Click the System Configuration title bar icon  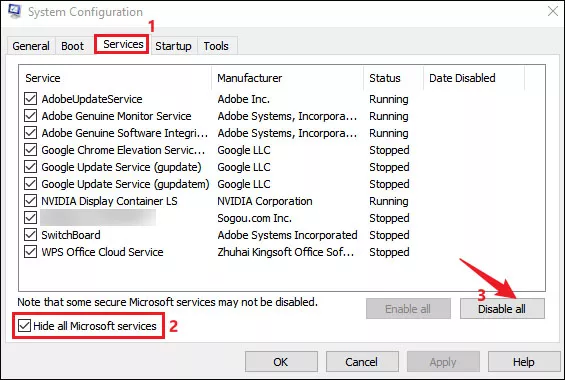[x=14, y=11]
